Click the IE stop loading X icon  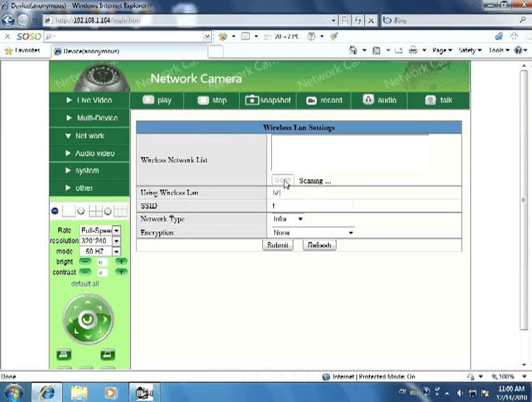point(371,20)
